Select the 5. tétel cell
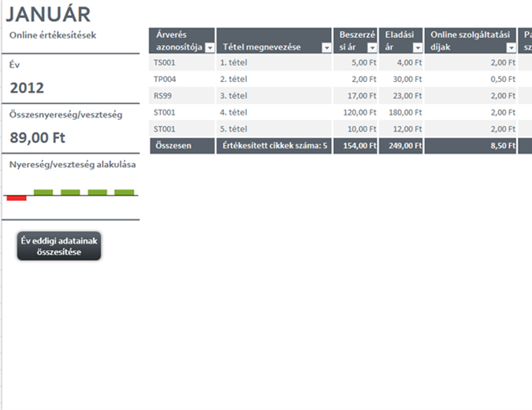The width and height of the screenshot is (532, 410). tap(273, 129)
